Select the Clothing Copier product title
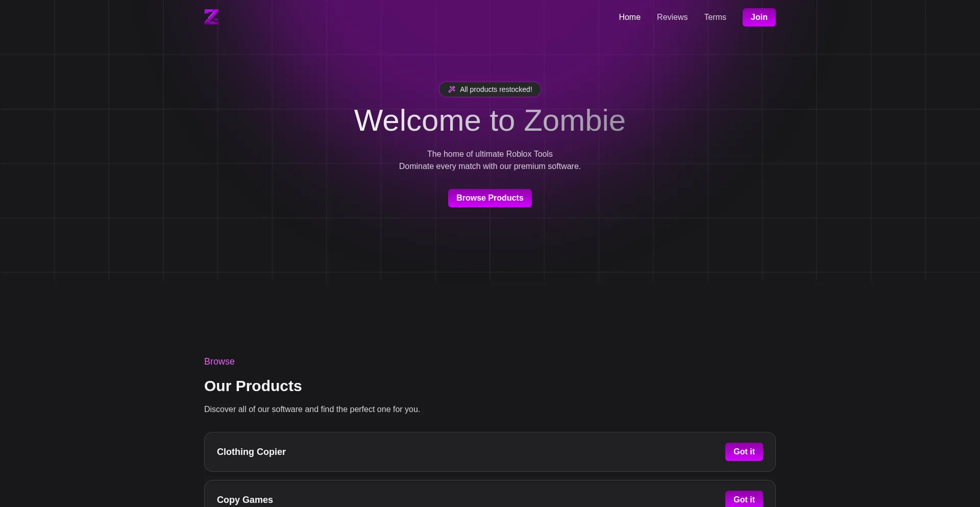This screenshot has width=980, height=507. click(251, 452)
